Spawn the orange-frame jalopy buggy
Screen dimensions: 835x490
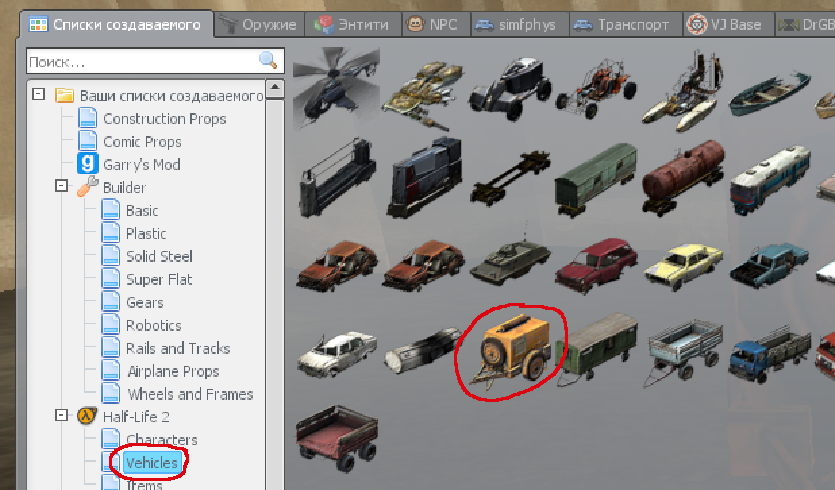[x=596, y=88]
